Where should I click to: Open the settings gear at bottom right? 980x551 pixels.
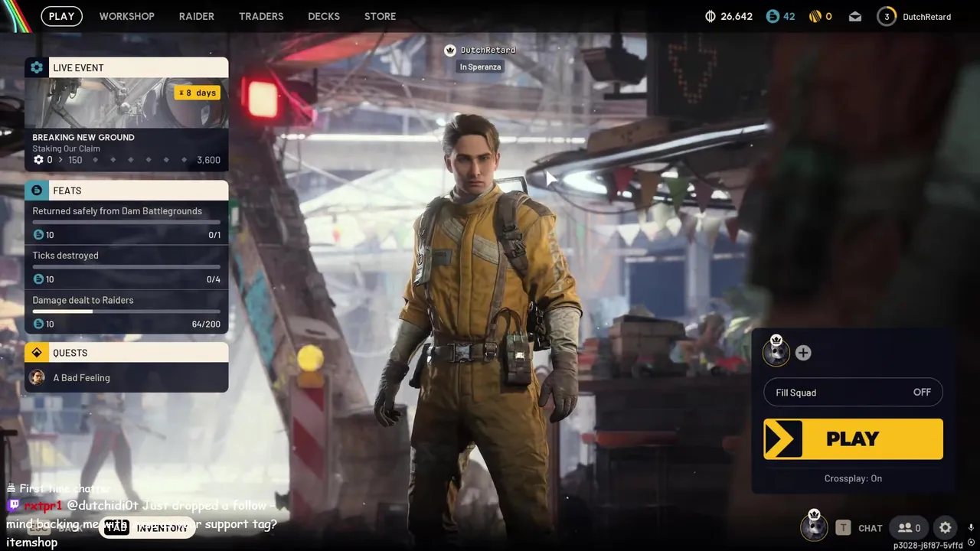(946, 527)
